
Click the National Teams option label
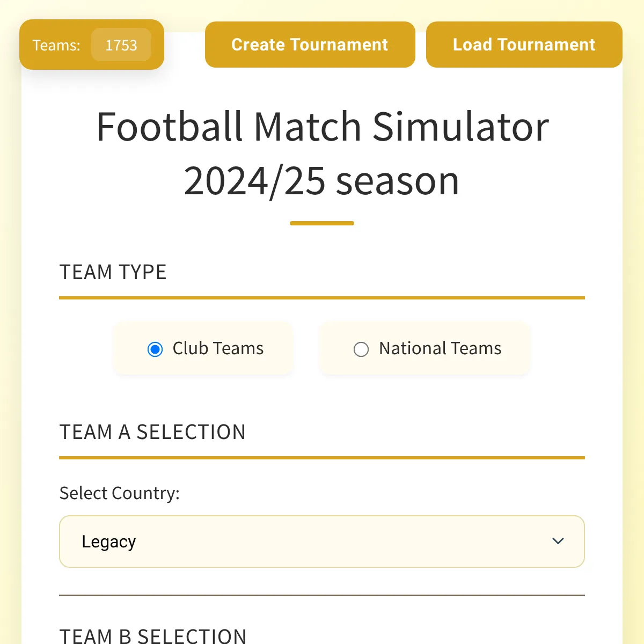tap(440, 348)
